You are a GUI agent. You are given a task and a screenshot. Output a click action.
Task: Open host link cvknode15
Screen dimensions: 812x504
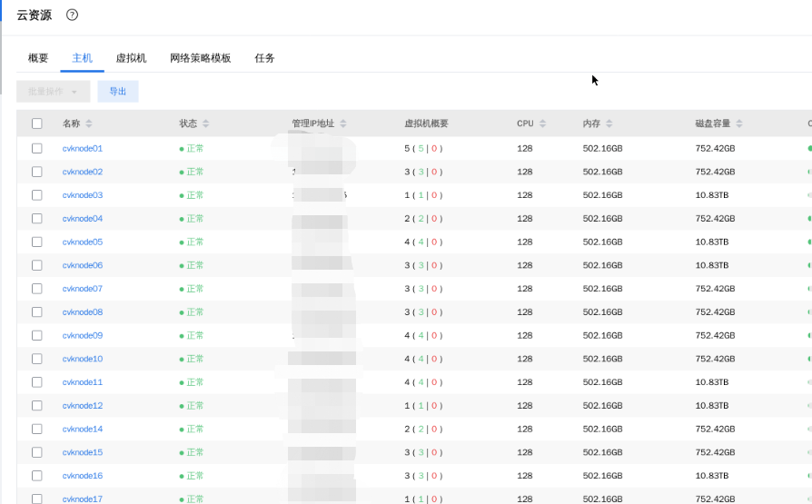click(x=83, y=452)
